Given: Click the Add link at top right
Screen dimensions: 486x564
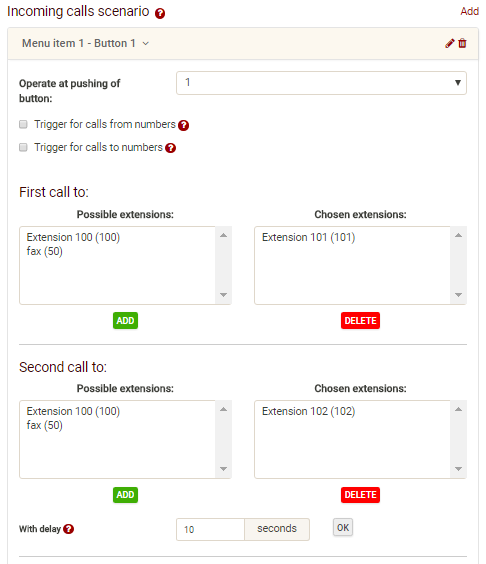Looking at the screenshot, I should click(469, 11).
